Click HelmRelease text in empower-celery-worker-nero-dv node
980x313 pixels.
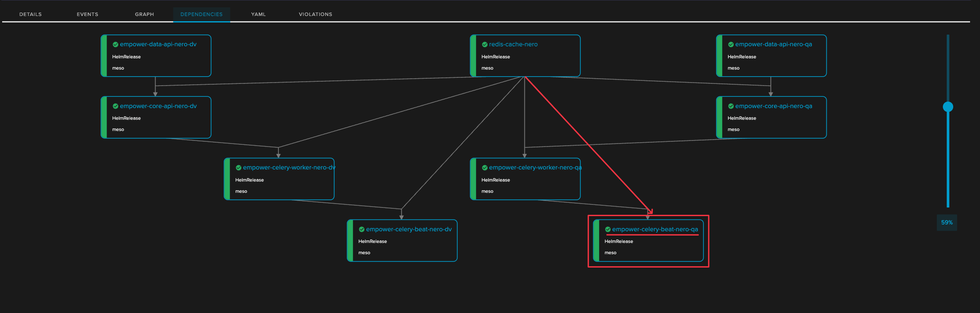tap(250, 180)
